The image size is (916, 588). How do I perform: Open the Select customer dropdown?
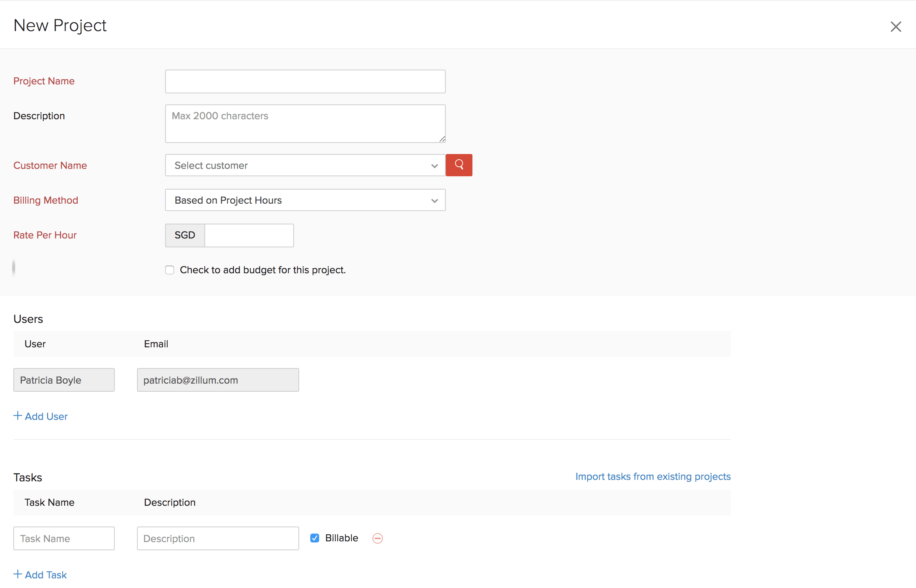[298, 165]
